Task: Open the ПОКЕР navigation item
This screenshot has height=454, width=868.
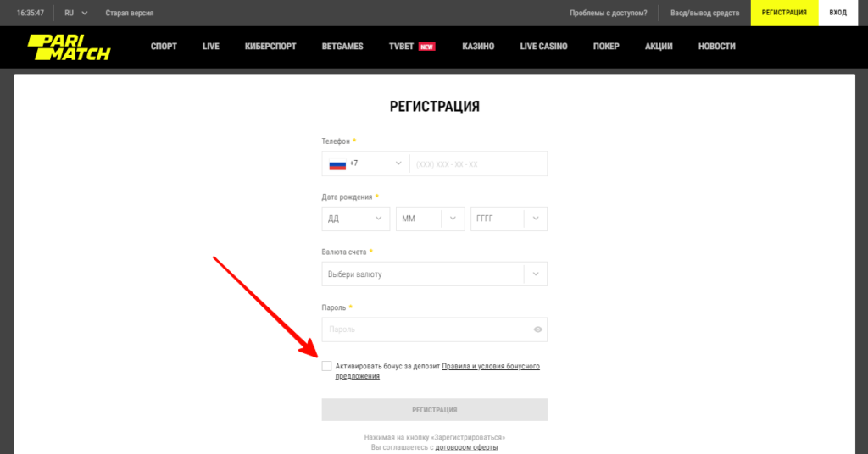Action: click(606, 47)
